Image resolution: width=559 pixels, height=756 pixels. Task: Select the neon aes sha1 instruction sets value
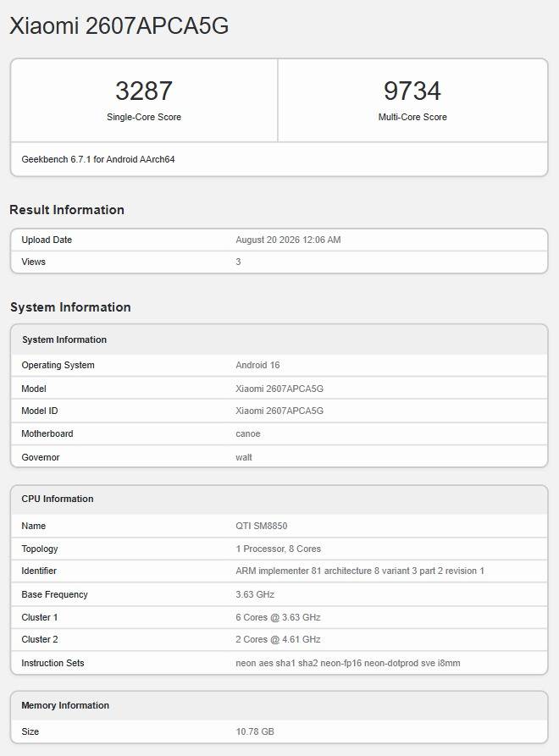tap(348, 663)
